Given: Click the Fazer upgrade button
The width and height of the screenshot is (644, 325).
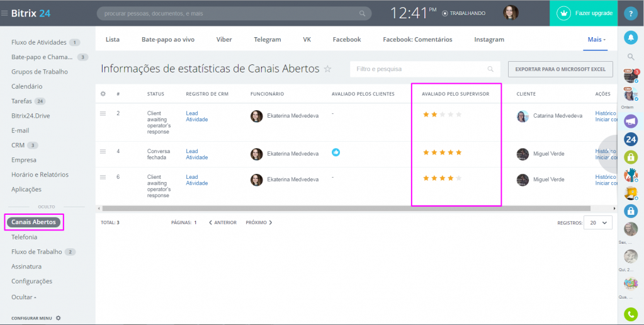Looking at the screenshot, I should [x=584, y=13].
